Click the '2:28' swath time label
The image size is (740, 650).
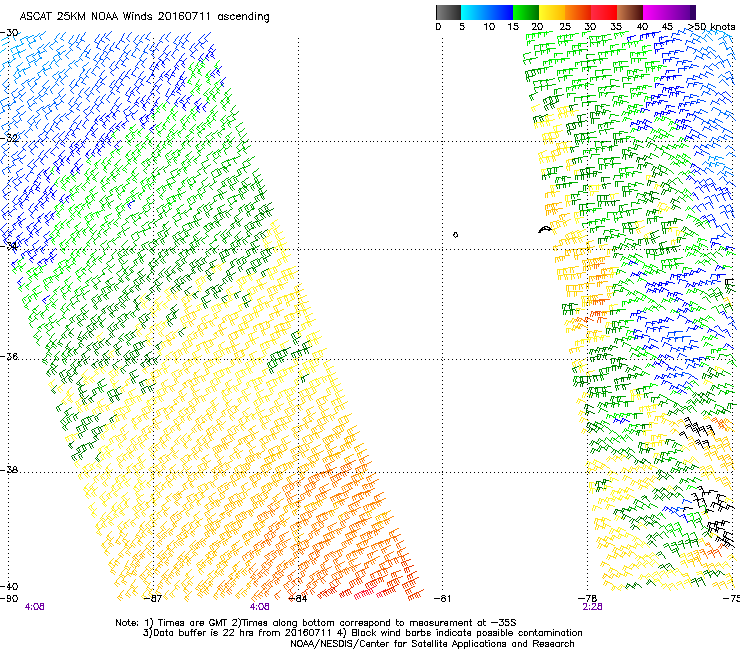pyautogui.click(x=592, y=607)
